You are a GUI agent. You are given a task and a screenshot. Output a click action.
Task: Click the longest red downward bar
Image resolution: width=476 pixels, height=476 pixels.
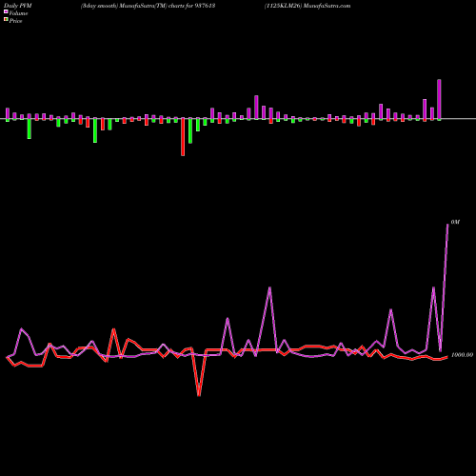pos(183,137)
